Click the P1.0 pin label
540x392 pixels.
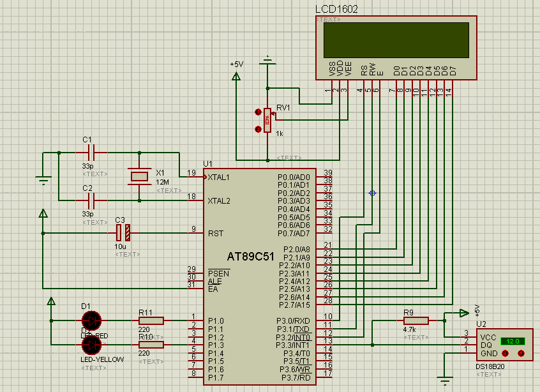(x=216, y=320)
